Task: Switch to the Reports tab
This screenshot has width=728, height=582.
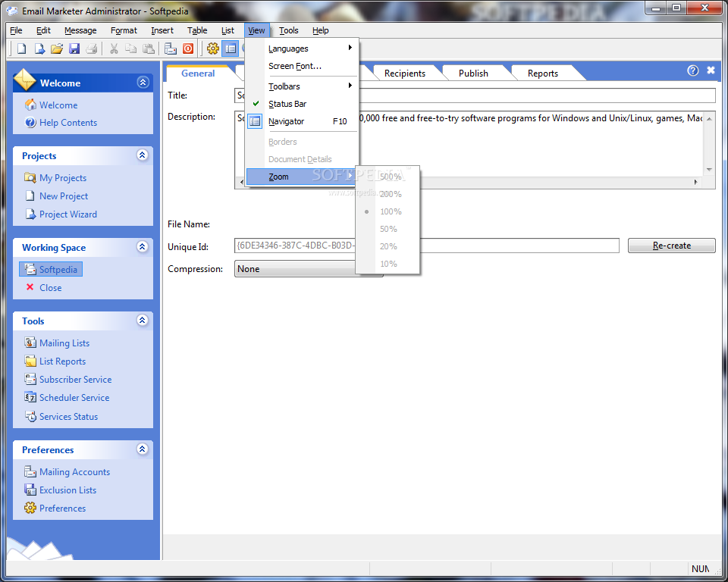Action: [542, 73]
